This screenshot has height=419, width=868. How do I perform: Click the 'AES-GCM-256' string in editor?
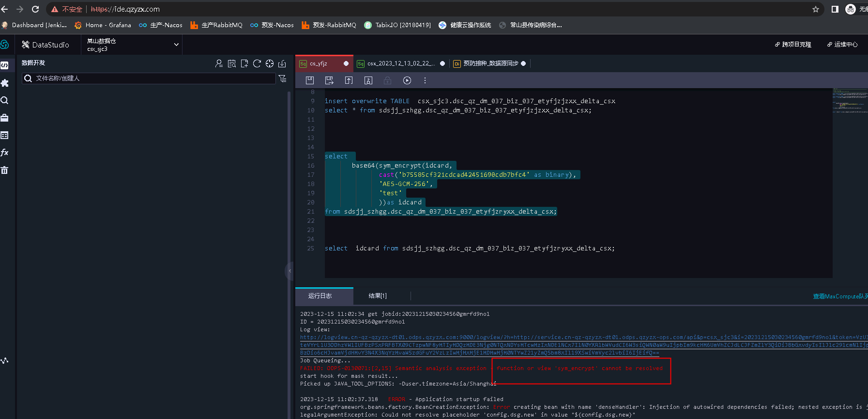[404, 184]
